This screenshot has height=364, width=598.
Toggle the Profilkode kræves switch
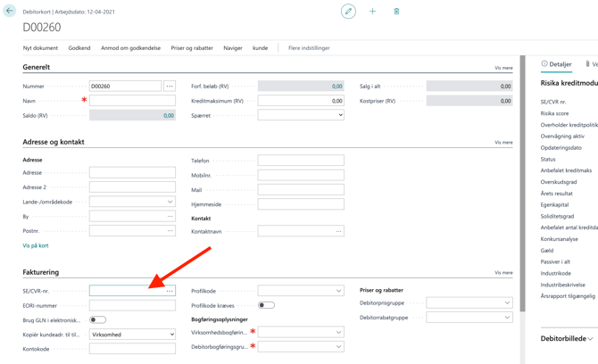point(266,305)
